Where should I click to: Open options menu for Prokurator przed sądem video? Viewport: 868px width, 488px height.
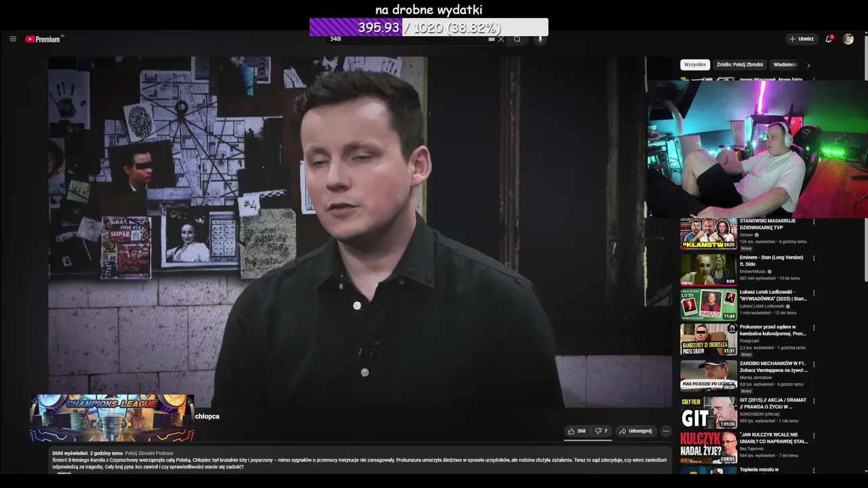(x=814, y=328)
